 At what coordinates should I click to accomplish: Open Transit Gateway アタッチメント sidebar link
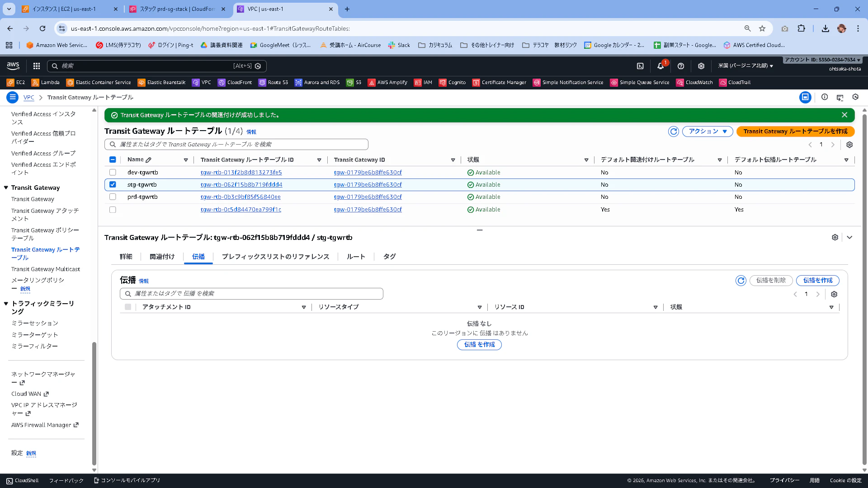click(45, 215)
